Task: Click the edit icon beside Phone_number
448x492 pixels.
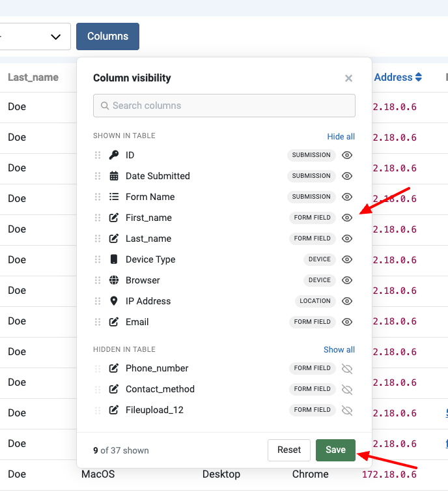Action: point(114,368)
